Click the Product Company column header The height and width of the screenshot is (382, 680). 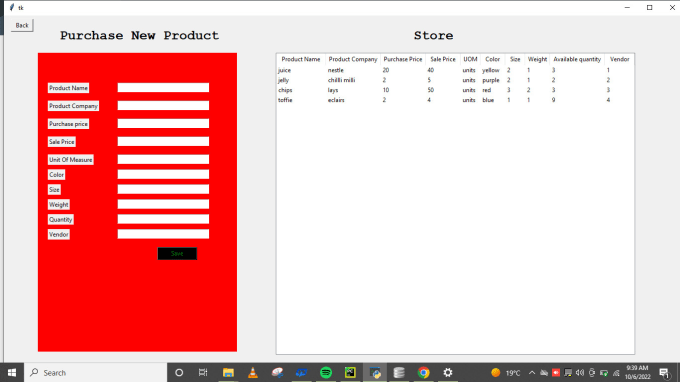353,59
